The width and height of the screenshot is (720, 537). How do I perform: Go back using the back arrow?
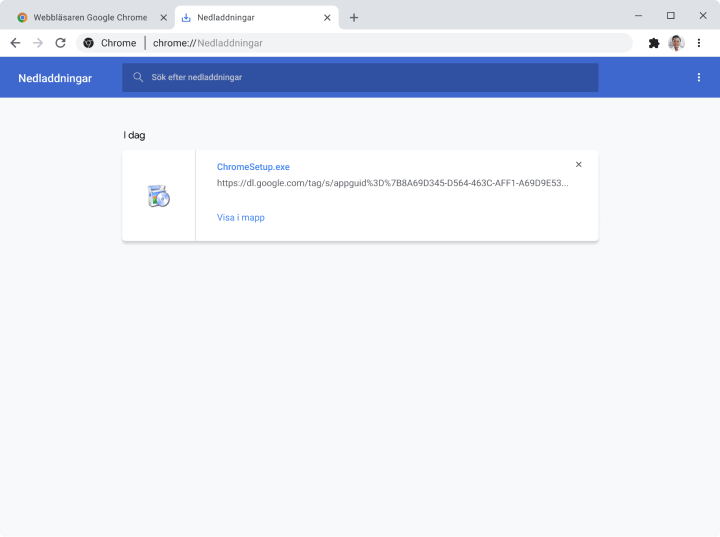[15, 43]
